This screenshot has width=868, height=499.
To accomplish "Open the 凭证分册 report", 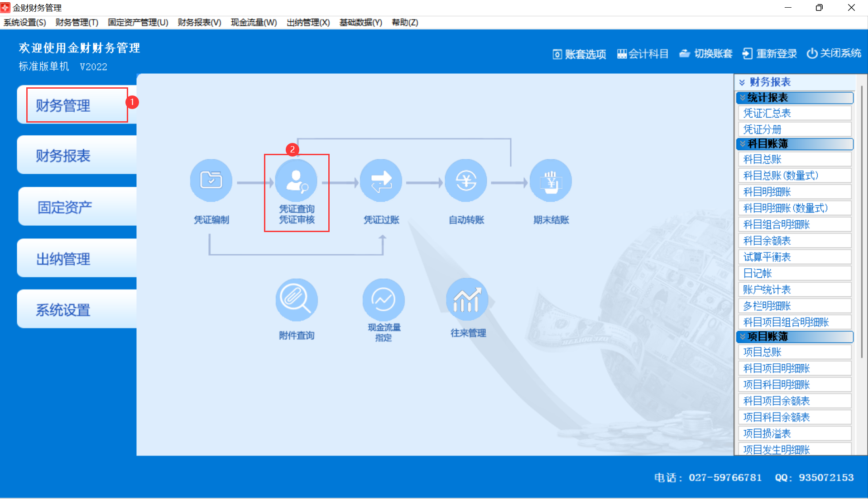I will pos(795,129).
